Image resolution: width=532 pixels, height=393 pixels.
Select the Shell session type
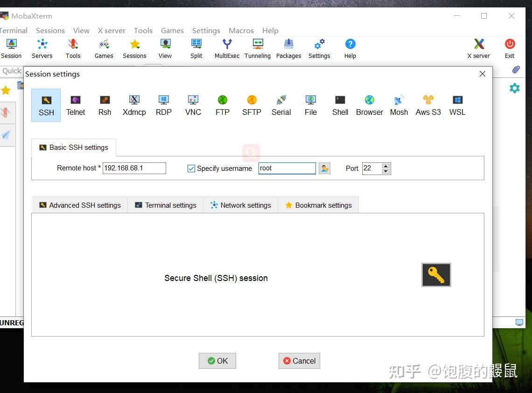pos(340,105)
